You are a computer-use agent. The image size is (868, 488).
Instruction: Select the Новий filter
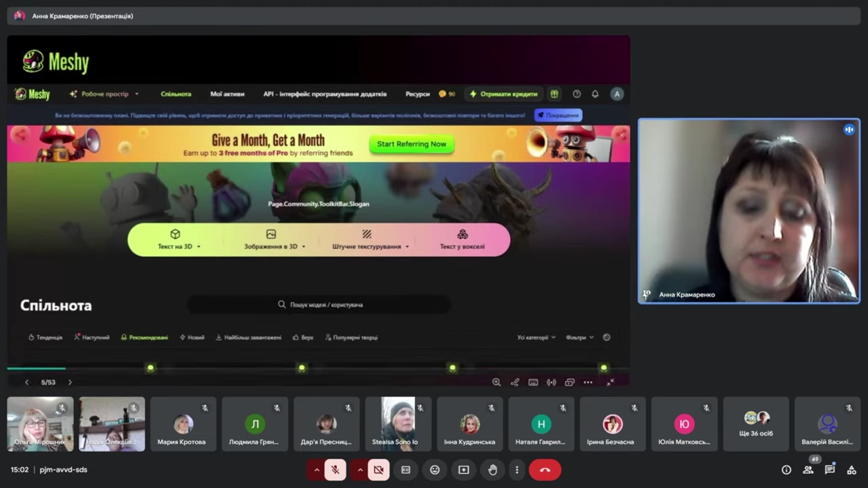(192, 337)
